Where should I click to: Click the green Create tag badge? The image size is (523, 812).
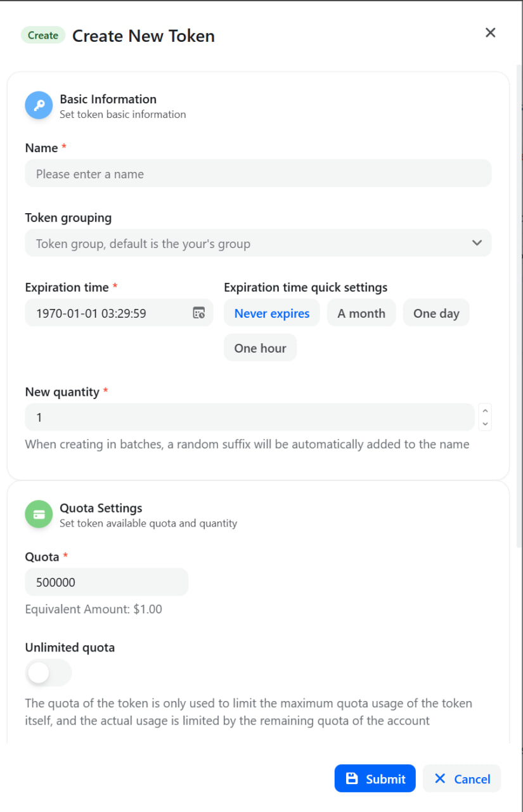point(43,36)
